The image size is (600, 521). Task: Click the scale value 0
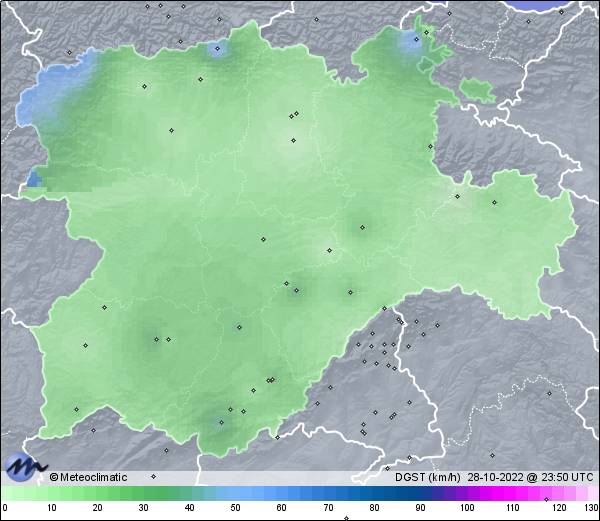pyautogui.click(x=5, y=508)
